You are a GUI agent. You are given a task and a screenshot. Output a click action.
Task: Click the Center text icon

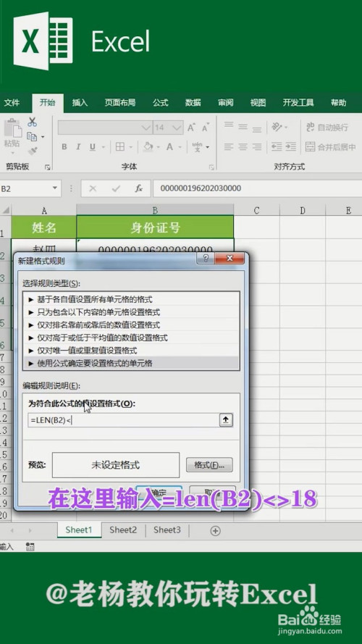(243, 146)
